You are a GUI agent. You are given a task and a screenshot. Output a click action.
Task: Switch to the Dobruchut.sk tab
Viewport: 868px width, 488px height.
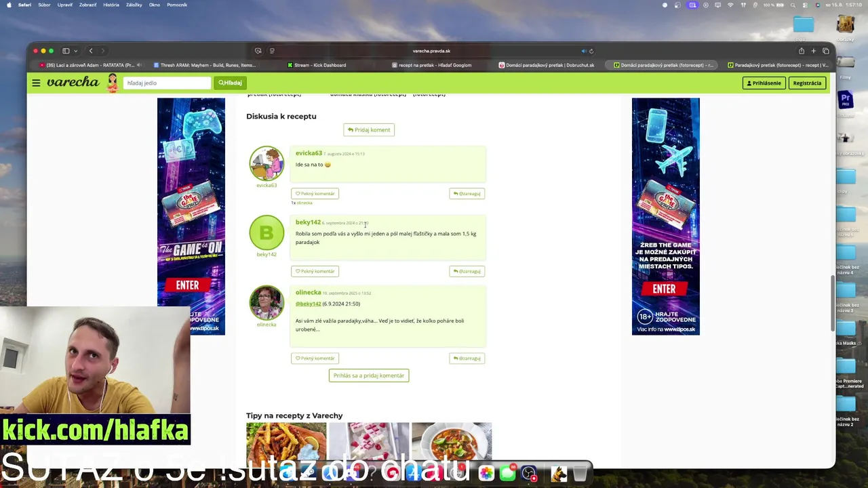[548, 65]
